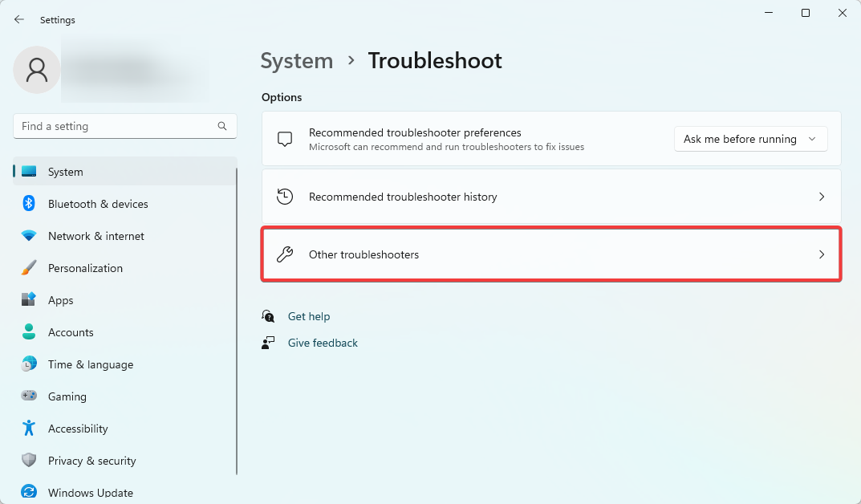
Task: Open Network & internet wifi icon
Action: [x=29, y=236]
